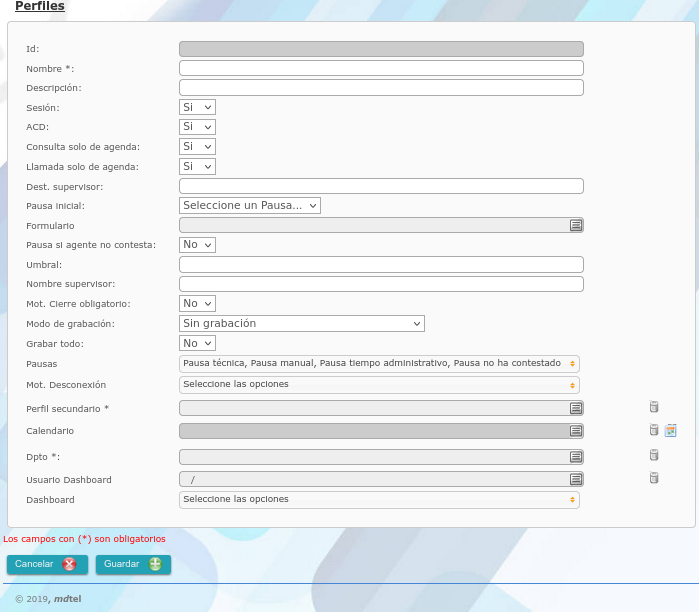Viewport: 699px width, 612px height.
Task: Clear Dpto field with trash icon
Action: coord(654,455)
